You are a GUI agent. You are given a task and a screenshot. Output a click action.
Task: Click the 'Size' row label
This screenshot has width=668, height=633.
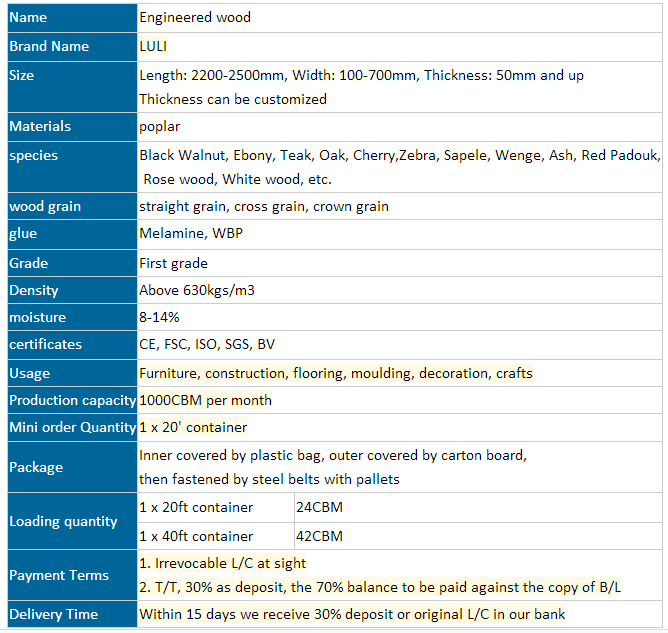[22, 75]
